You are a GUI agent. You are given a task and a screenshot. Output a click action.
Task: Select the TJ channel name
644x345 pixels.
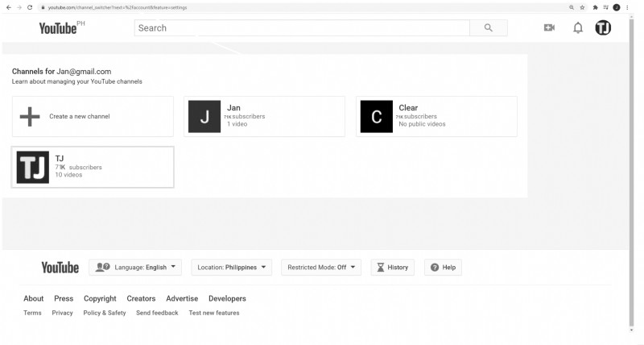(x=60, y=158)
